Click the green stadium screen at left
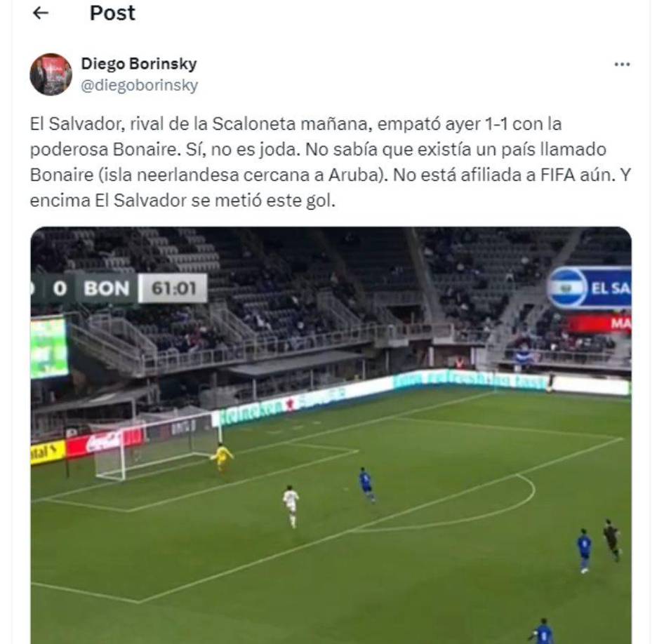Screen dimensions: 664x644 48,347
